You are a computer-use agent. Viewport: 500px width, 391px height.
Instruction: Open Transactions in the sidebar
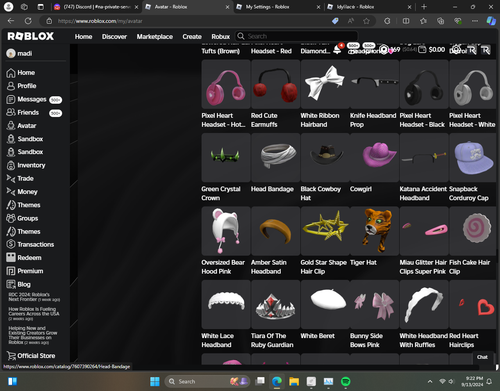tap(36, 245)
